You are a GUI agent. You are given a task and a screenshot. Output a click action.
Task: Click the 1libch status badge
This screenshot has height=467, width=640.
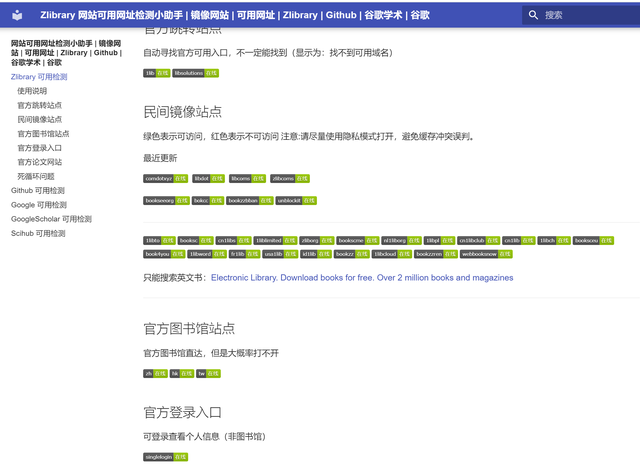pos(554,240)
